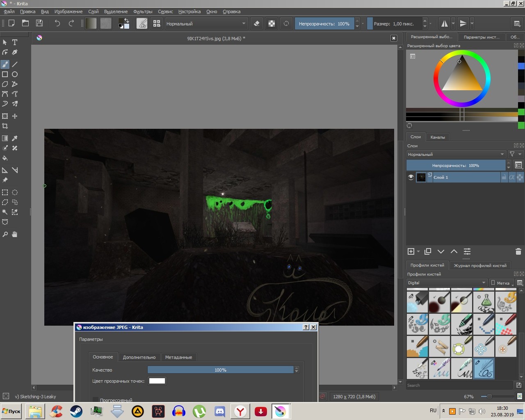The width and height of the screenshot is (525, 420).
Task: Toggle lock on Слой 1
Action: (x=504, y=177)
